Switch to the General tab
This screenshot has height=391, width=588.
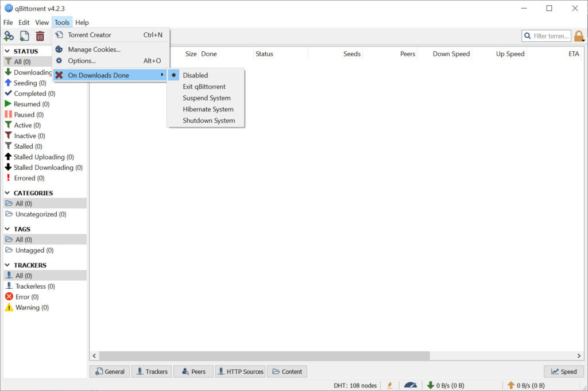(x=110, y=371)
